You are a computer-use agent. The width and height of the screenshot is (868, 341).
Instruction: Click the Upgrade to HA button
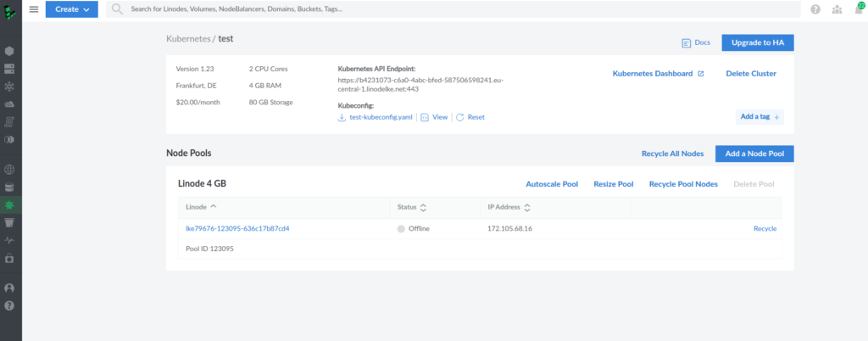(x=757, y=42)
